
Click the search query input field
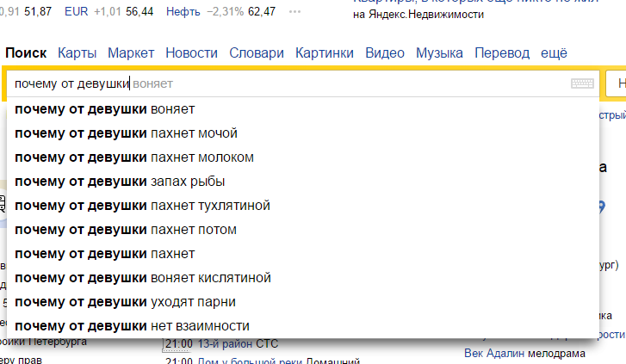[303, 83]
